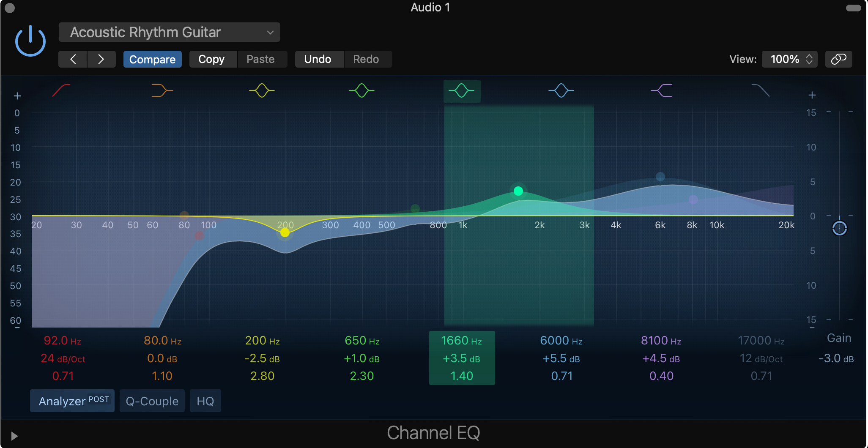Open the Acoustic Rhythm Guitar preset menu
Image resolution: width=868 pixels, height=448 pixels.
[x=169, y=32]
